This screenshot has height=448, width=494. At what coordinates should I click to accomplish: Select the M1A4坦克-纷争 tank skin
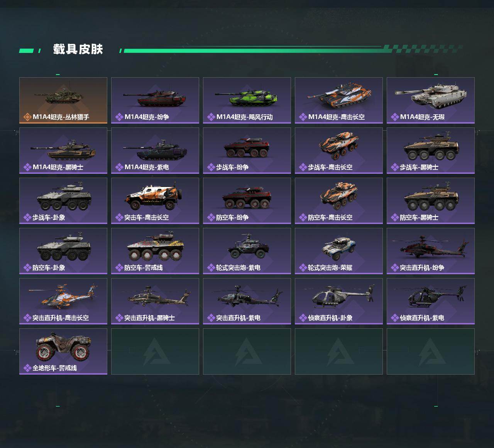pos(155,100)
